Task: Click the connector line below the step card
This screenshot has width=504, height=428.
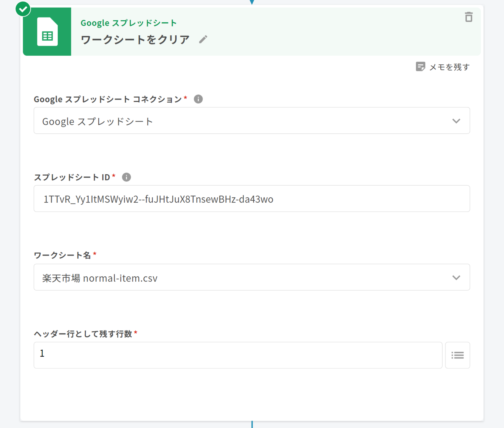Action: click(x=252, y=424)
